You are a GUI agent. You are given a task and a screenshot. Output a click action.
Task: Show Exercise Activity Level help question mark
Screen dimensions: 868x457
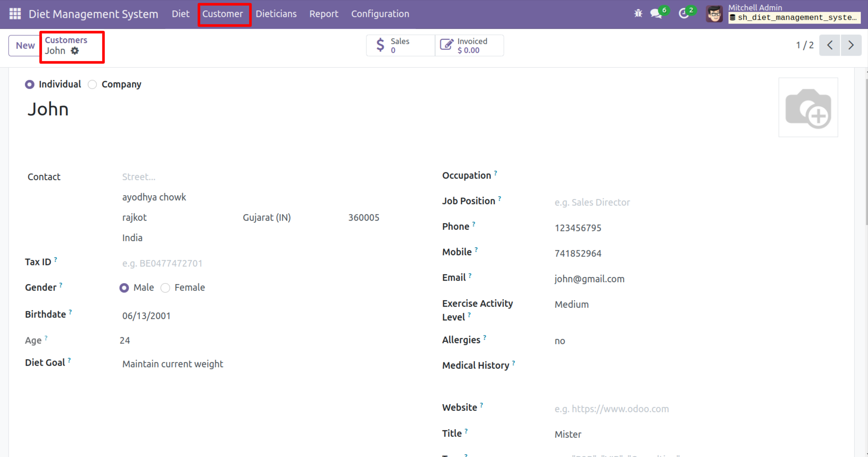pos(469,315)
